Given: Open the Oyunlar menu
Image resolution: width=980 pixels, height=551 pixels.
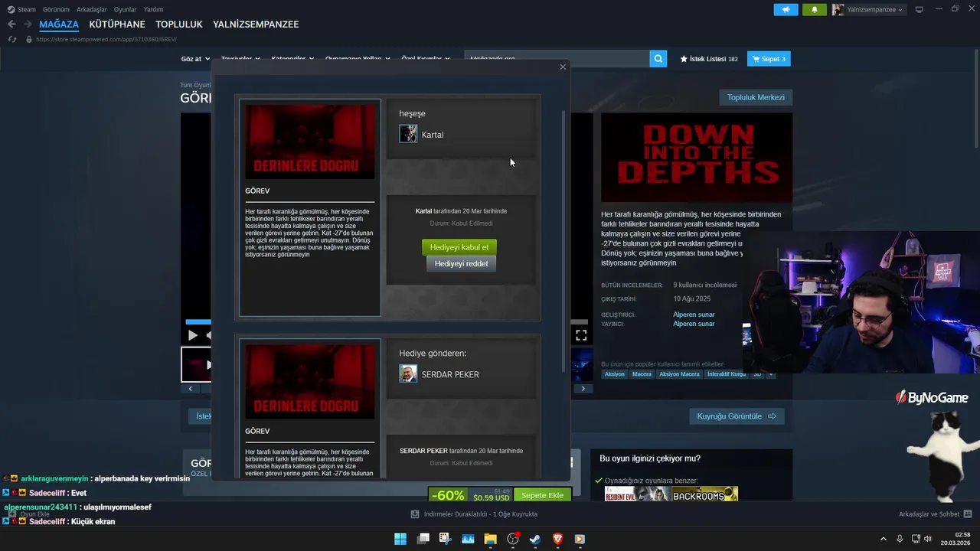Looking at the screenshot, I should 125,9.
